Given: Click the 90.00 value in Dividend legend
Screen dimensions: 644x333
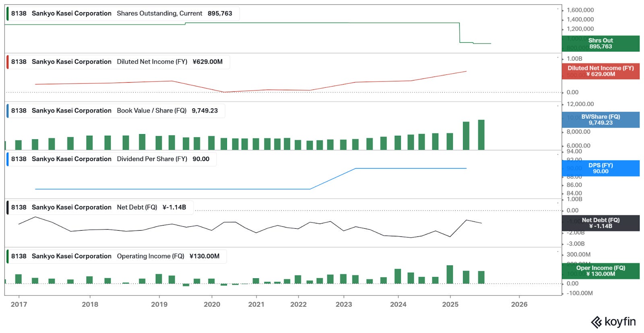Looking at the screenshot, I should click(201, 159).
